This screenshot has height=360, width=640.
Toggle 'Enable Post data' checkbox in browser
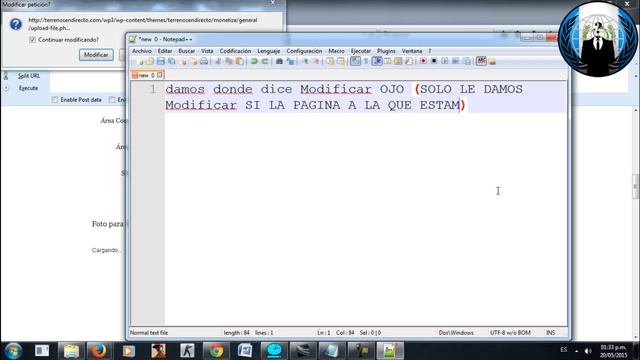55,100
